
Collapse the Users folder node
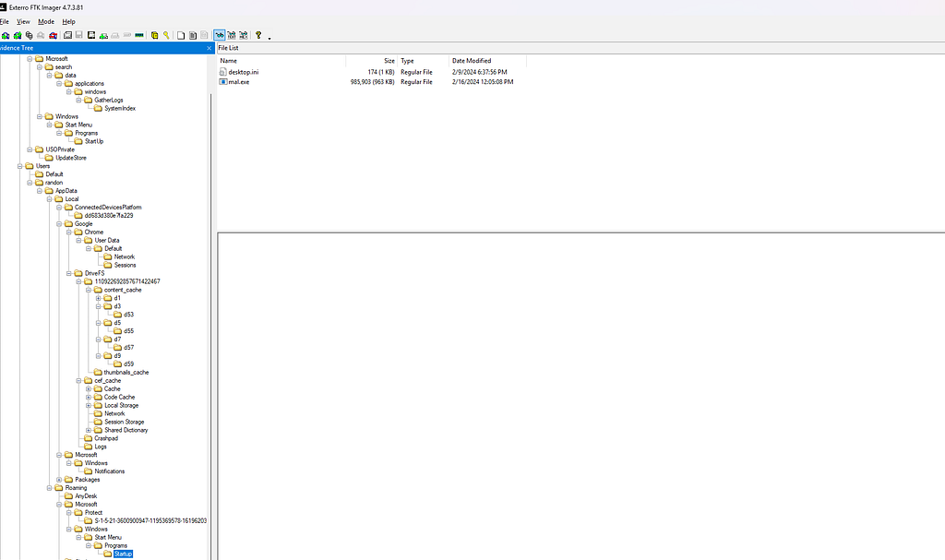coord(20,166)
